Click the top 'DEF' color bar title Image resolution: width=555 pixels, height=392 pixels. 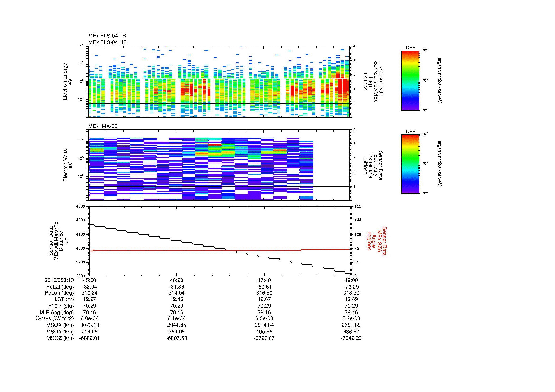click(410, 48)
